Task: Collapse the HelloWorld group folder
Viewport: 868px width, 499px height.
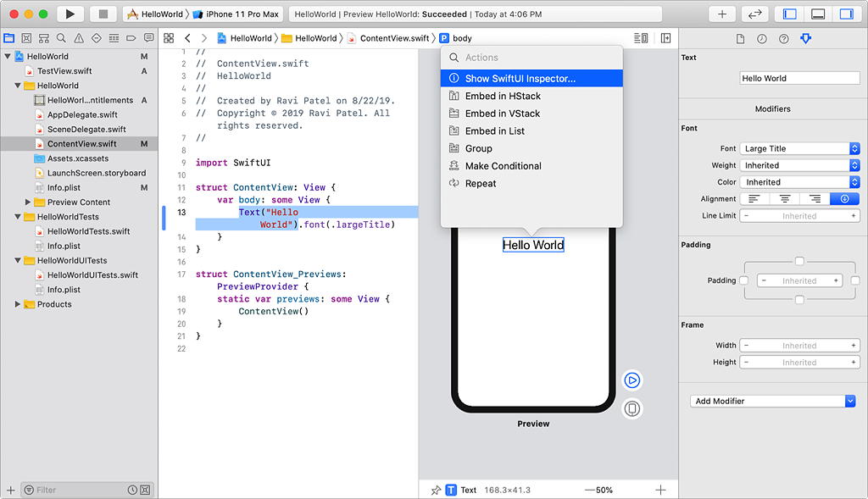Action: [x=18, y=86]
